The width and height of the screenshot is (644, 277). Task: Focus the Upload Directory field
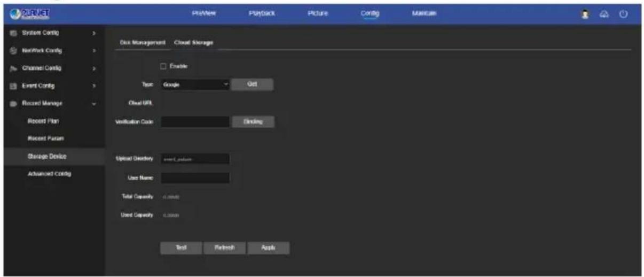pos(195,159)
